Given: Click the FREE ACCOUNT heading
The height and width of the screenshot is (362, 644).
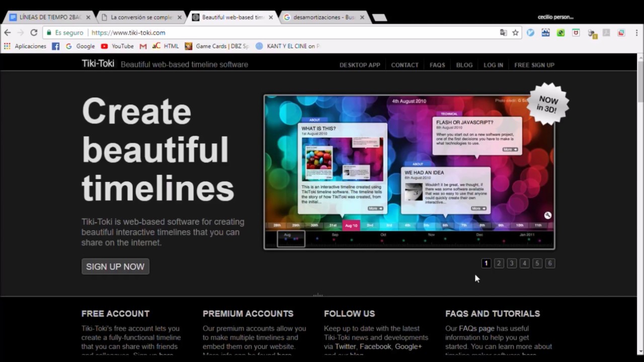Looking at the screenshot, I should coord(115,314).
